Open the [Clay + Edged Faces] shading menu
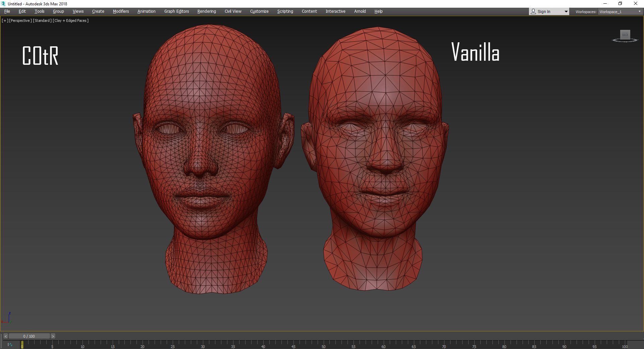The image size is (644, 349). pyautogui.click(x=71, y=20)
